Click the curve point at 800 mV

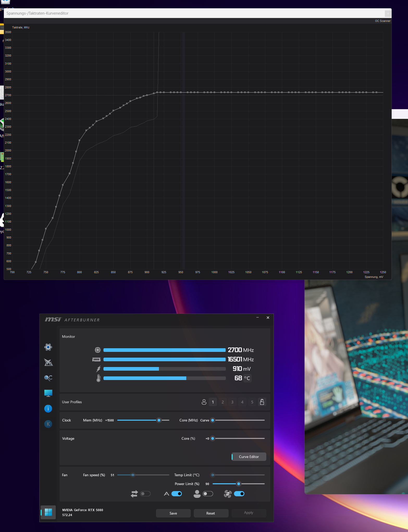79,140
